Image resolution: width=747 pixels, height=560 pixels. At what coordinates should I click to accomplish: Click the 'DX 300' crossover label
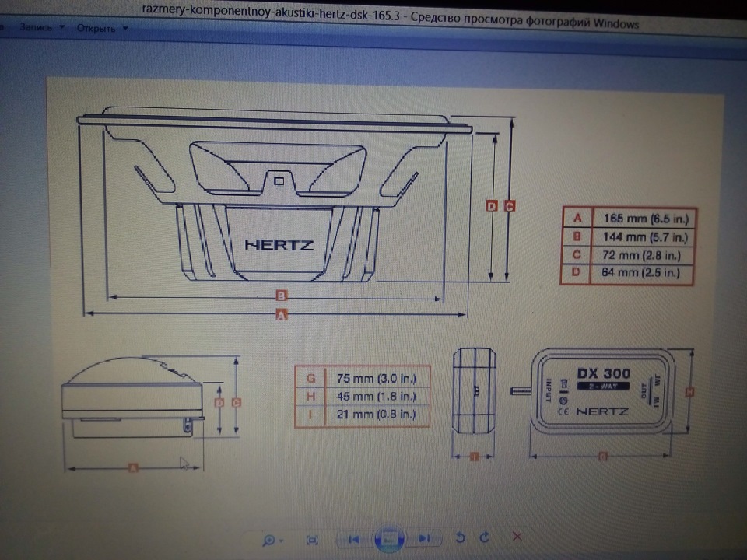tap(604, 373)
